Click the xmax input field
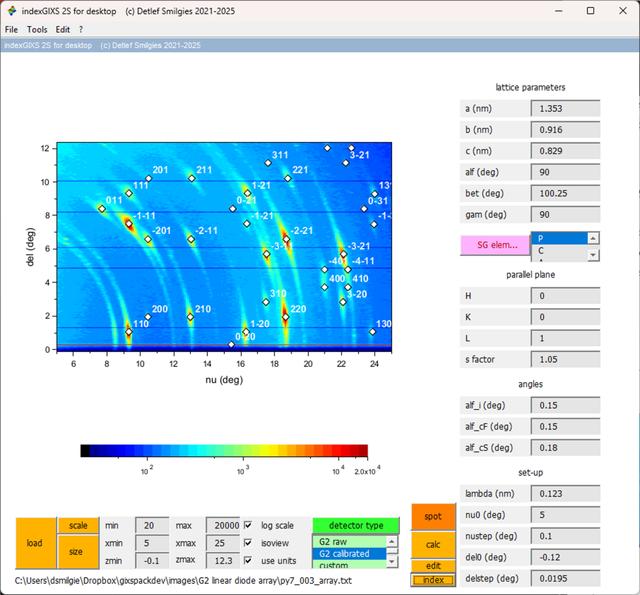 [223, 543]
